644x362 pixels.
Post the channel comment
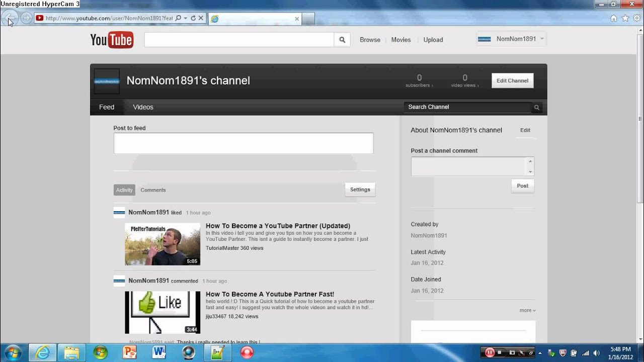click(x=523, y=186)
